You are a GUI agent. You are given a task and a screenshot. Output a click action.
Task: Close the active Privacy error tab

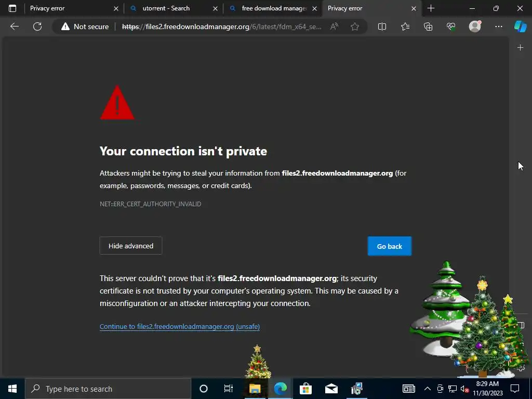[x=414, y=8]
